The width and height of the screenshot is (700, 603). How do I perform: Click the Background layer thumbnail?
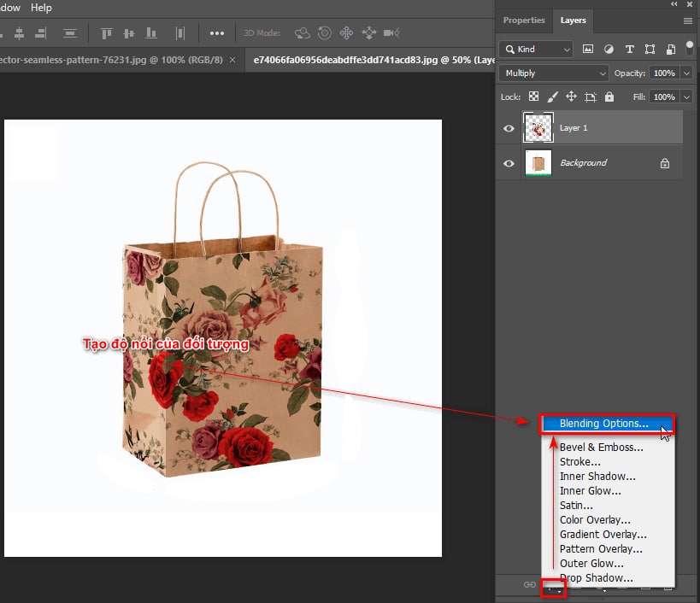538,162
